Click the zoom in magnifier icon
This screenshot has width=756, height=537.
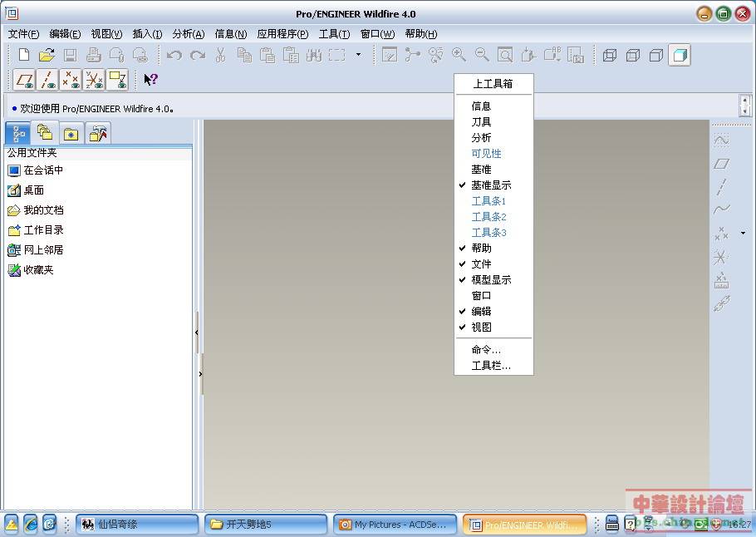(459, 55)
